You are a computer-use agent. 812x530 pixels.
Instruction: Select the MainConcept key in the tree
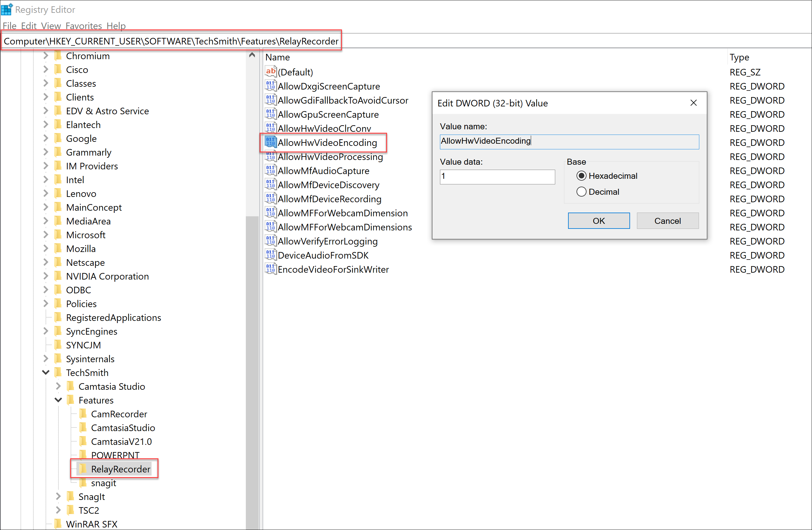[94, 207]
